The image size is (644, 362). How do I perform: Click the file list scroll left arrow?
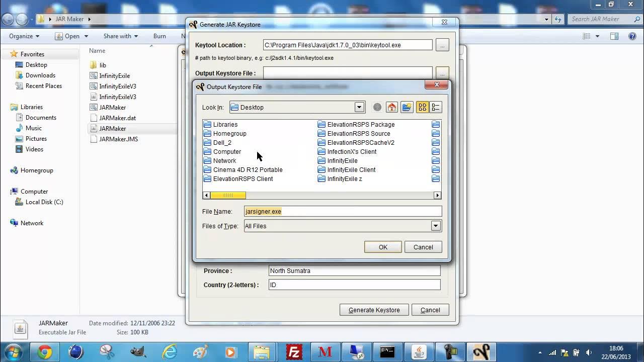[206, 195]
